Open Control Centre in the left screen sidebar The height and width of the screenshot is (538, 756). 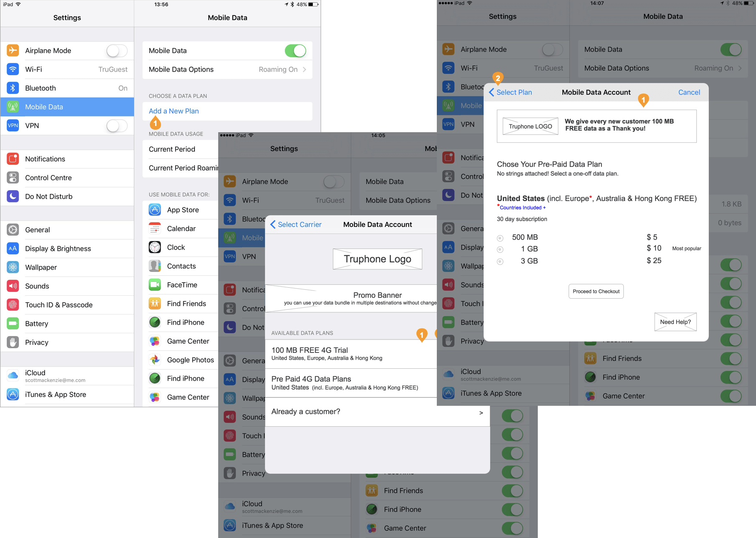[67, 178]
